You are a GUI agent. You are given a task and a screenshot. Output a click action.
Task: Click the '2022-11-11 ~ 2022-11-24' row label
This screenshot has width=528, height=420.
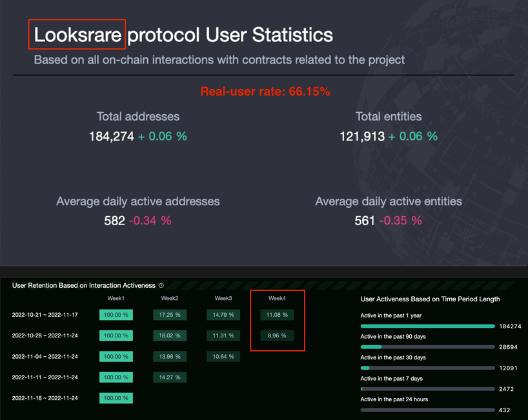(x=45, y=377)
